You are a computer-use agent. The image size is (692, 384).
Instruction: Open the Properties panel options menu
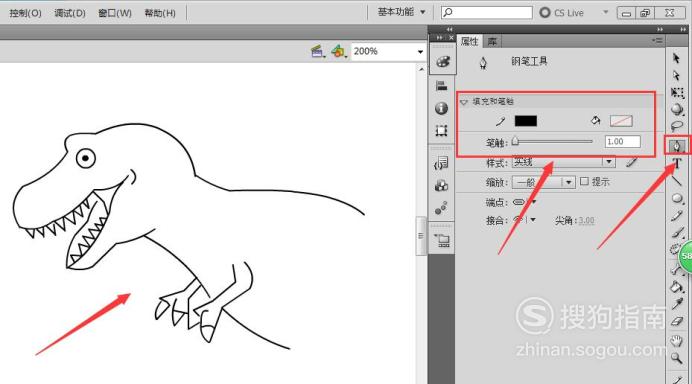click(x=657, y=41)
